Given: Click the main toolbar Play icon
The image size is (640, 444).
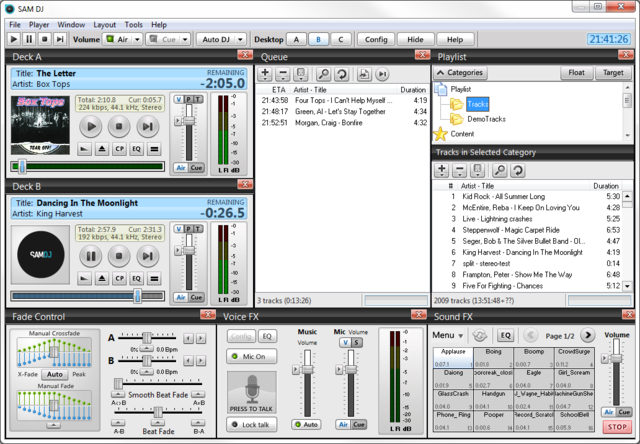Looking at the screenshot, I should click(x=13, y=39).
